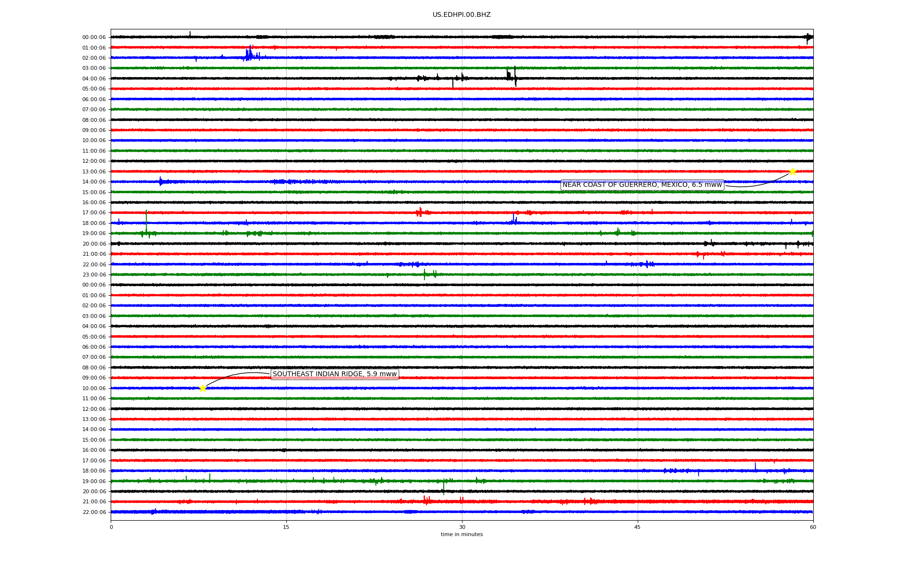This screenshot has height=578, width=924.
Task: Click the SOUTHEAST INDIAN RIDGE annotation box
Action: coord(334,374)
